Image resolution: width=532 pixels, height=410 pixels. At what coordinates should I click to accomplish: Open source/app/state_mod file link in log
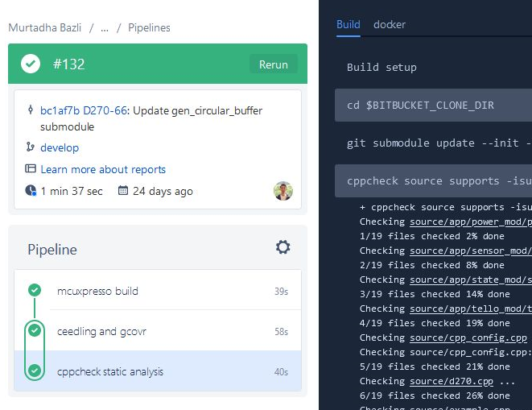pyautogui.click(x=471, y=280)
